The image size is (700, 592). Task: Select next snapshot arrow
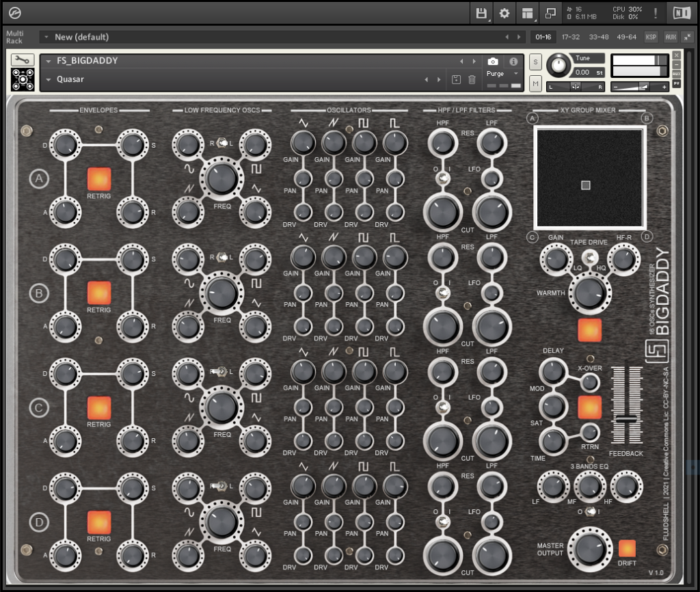[x=439, y=79]
